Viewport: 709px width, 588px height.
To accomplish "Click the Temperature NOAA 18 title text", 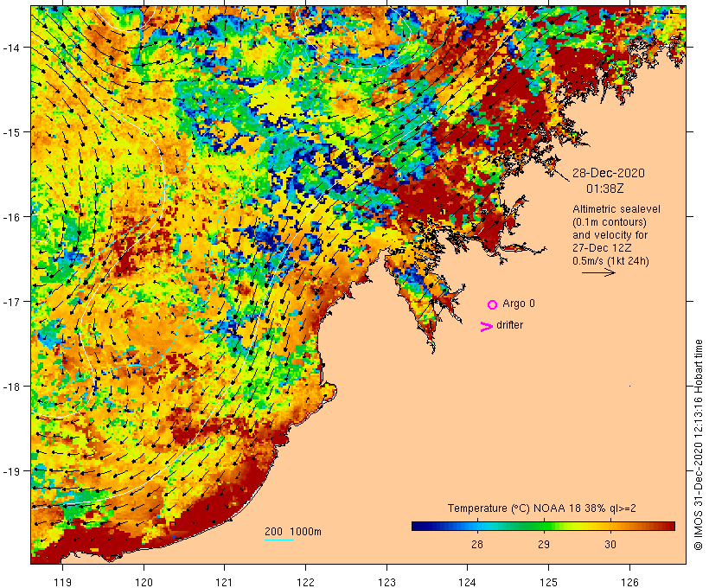I will coord(542,508).
